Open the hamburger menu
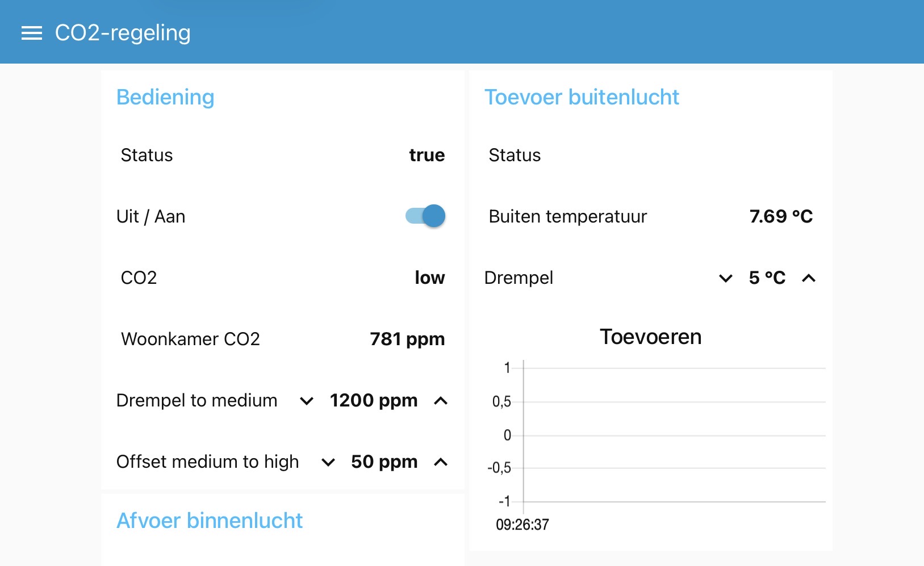Screen dimensions: 924x566 click(32, 33)
